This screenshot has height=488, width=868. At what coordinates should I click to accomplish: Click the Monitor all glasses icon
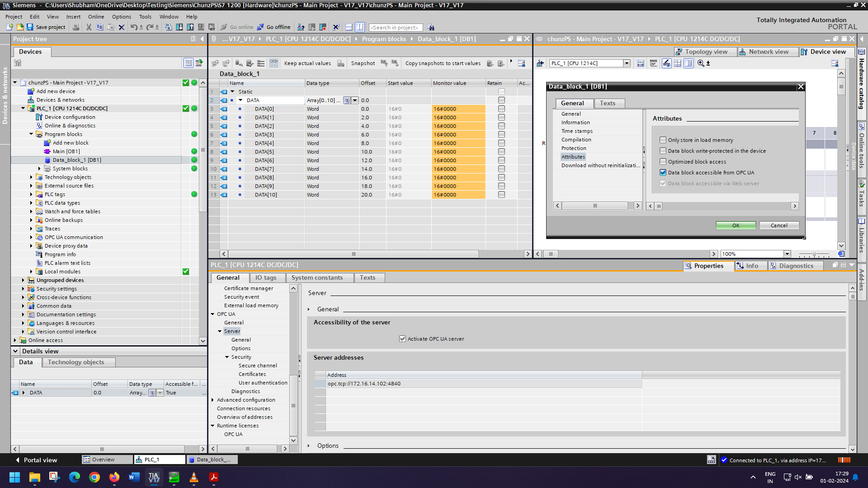[274, 63]
